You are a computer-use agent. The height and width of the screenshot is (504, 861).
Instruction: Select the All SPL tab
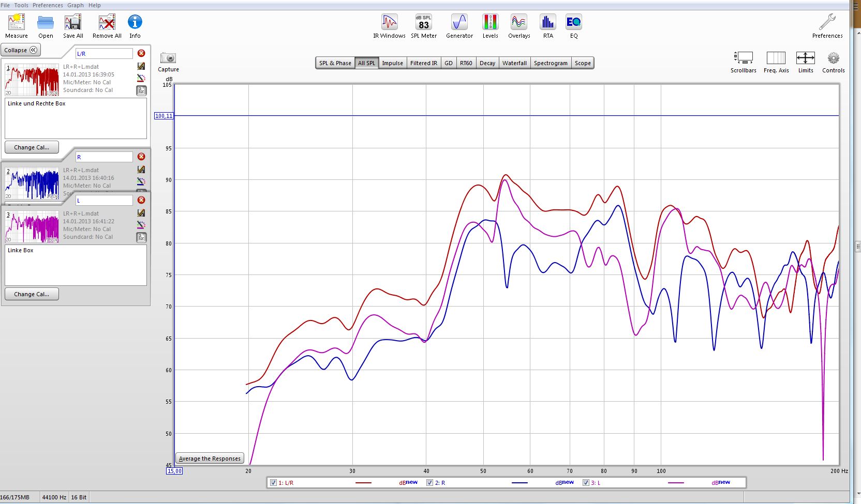click(366, 63)
